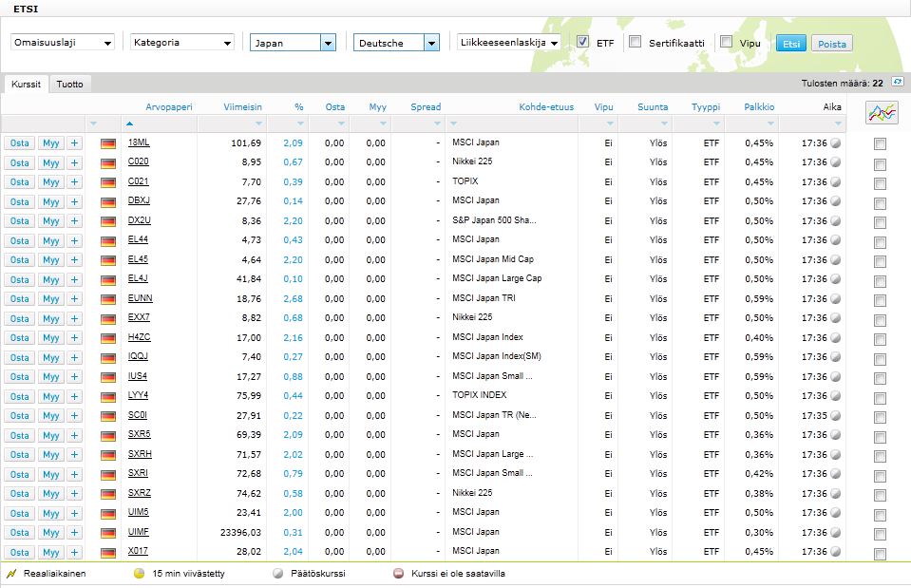This screenshot has height=588, width=911.
Task: Click the 2,68 percent value for EUNN
Action: click(293, 298)
